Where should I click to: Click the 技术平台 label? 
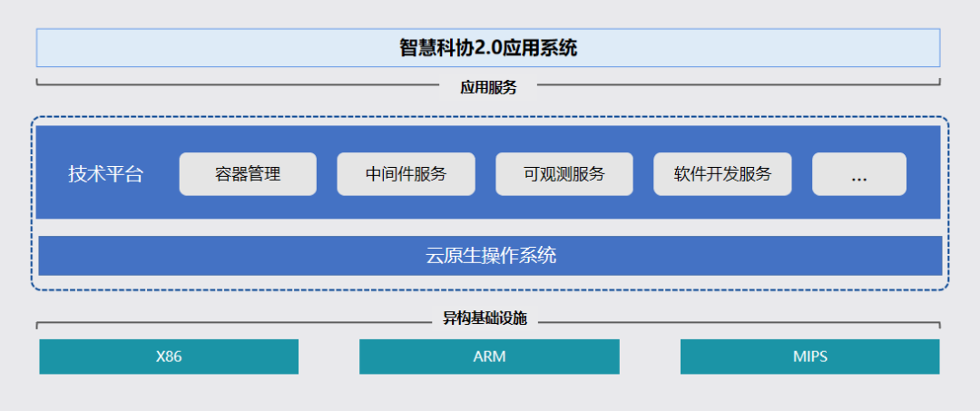(105, 174)
